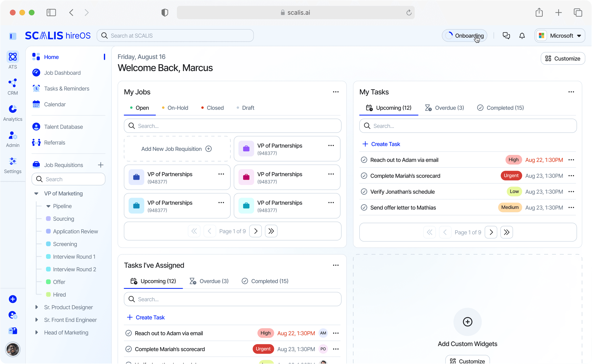Check Reach out to Adam in Tasks I've Assigned
This screenshot has height=364, width=592.
(128, 333)
